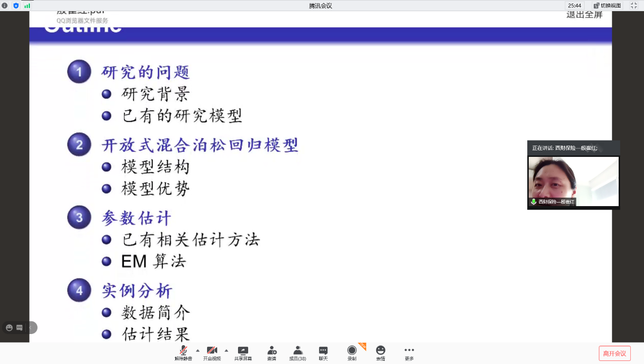Click the speaker's video thumbnail
This screenshot has height=364, width=644.
573,181
